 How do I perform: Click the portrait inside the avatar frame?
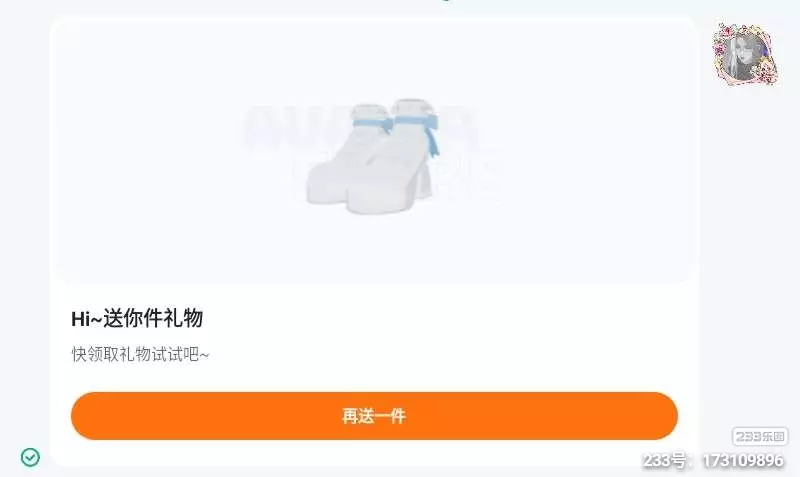743,57
